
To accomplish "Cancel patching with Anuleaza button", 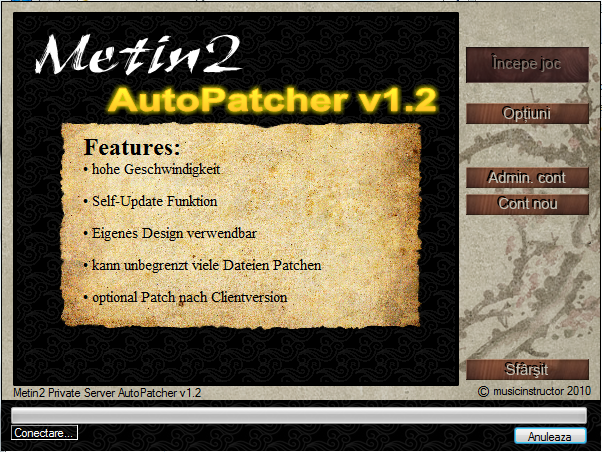I will pos(550,436).
